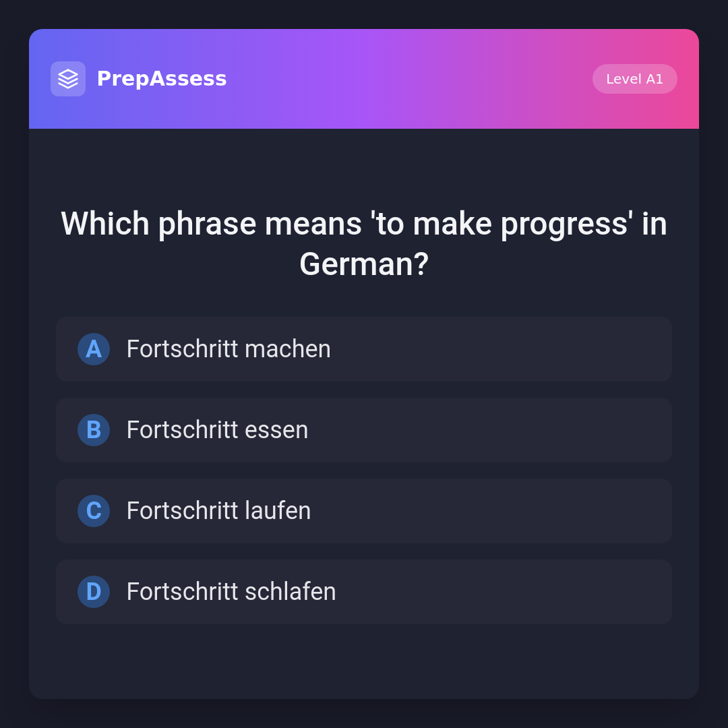Click the circular C letter badge

point(94,511)
